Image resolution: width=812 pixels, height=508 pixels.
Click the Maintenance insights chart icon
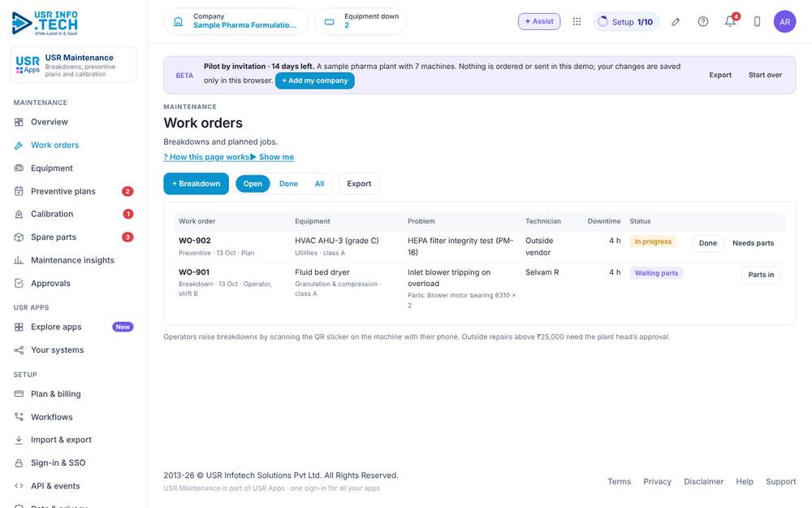[x=19, y=260]
